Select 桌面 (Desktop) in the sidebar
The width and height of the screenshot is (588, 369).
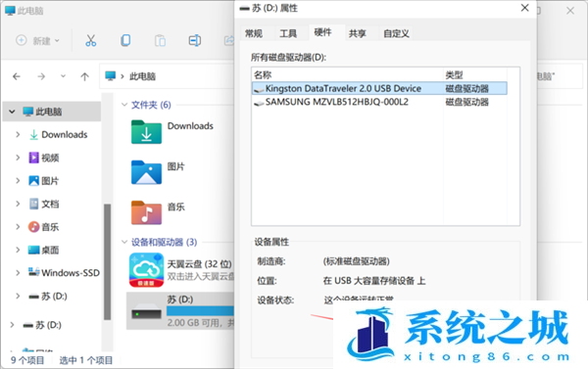coord(44,250)
